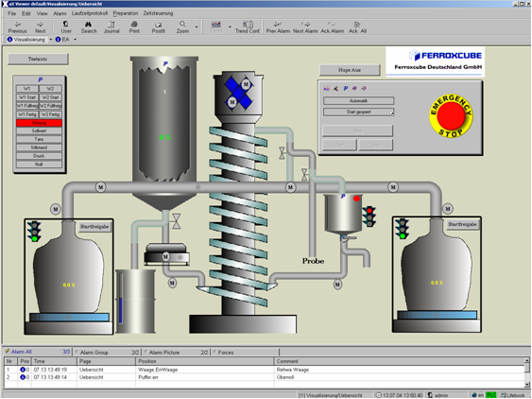Screen dimensions: 532x399
Task: Click the motor symbol above the left bottle
Action: pos(56,209)
